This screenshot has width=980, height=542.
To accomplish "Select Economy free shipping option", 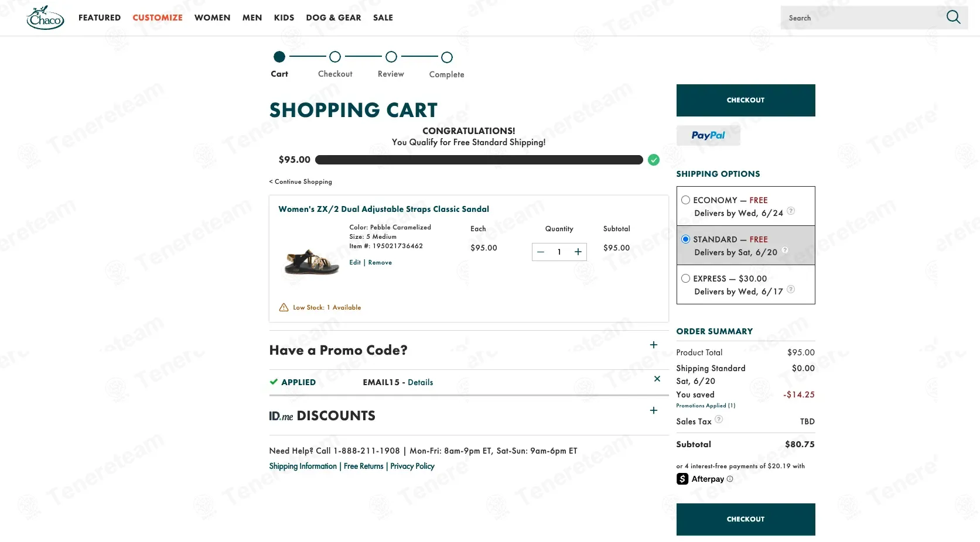I will 685,200.
